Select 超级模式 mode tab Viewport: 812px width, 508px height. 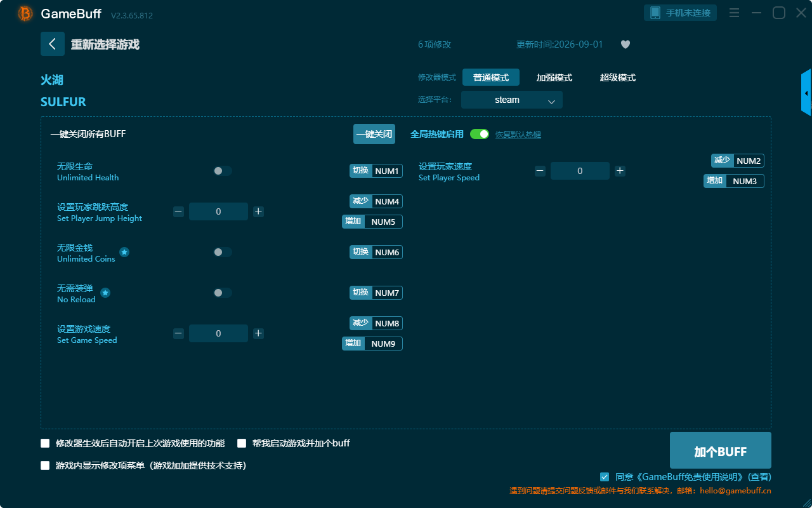tap(618, 77)
